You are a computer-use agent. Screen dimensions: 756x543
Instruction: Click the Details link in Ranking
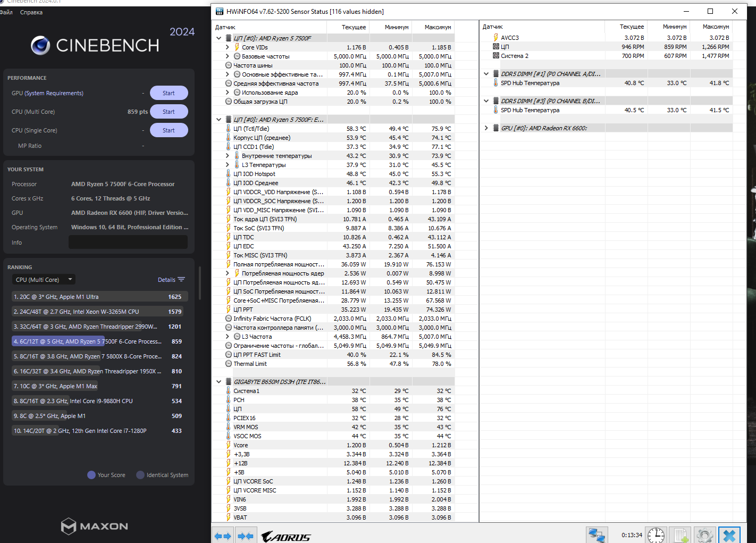tap(166, 280)
